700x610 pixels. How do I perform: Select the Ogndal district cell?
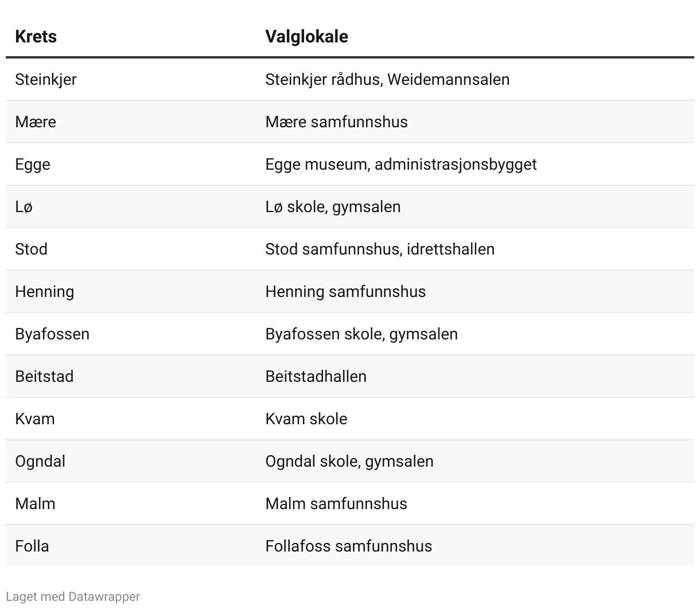tap(40, 461)
